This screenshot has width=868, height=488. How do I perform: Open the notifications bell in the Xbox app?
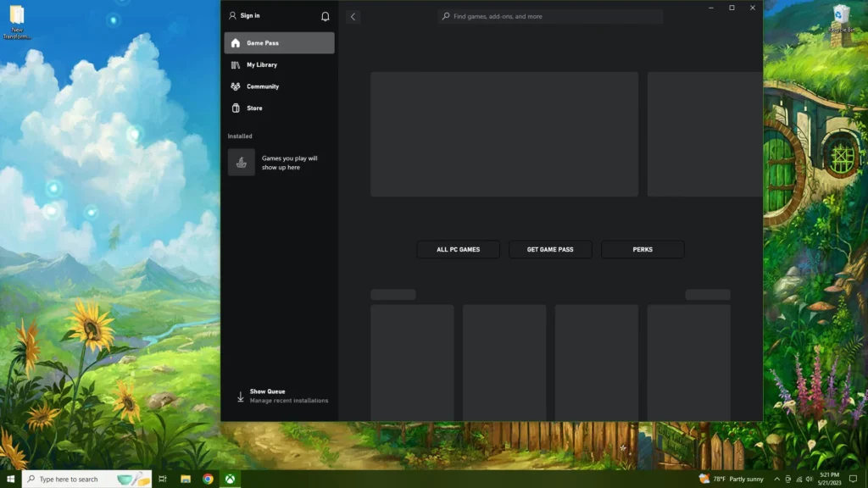(x=325, y=17)
